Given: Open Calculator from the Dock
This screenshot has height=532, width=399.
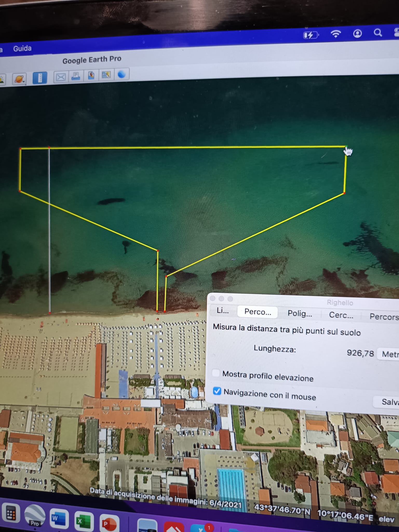Looking at the screenshot, I should pos(11,514).
